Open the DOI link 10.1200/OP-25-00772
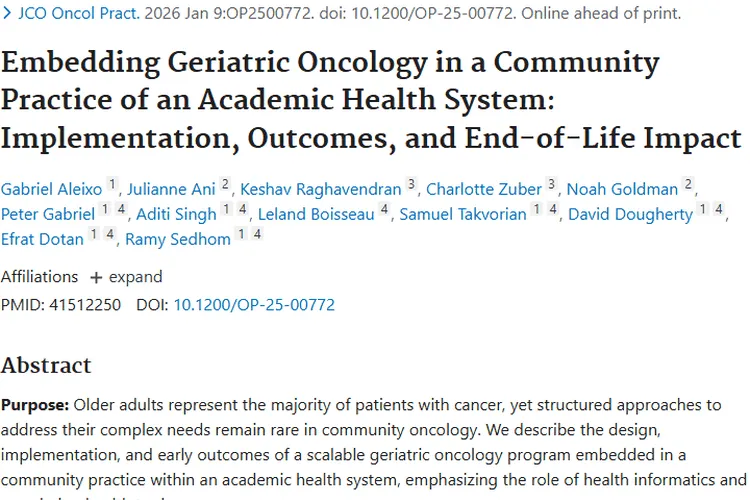 coord(254,304)
